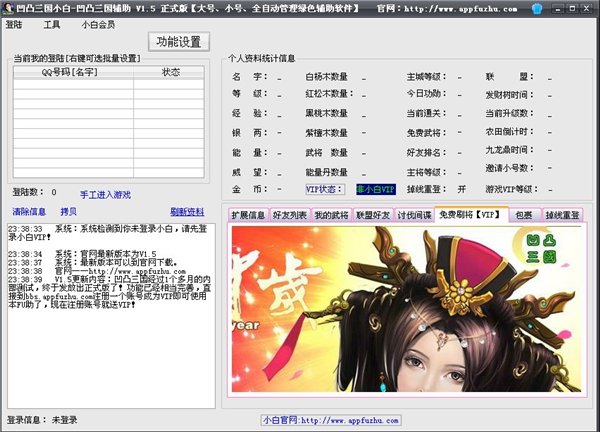Image resolution: width=600 pixels, height=432 pixels.
Task: Maximize the window from the title bar
Action: coord(572,8)
